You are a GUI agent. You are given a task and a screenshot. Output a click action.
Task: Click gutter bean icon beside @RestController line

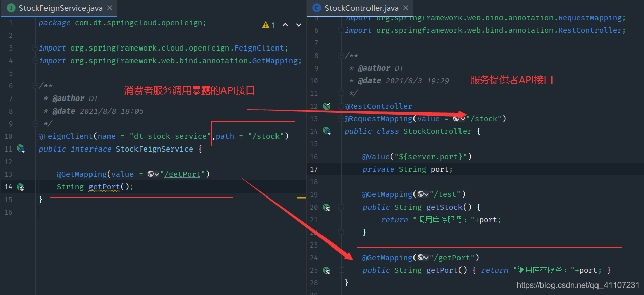[x=327, y=106]
